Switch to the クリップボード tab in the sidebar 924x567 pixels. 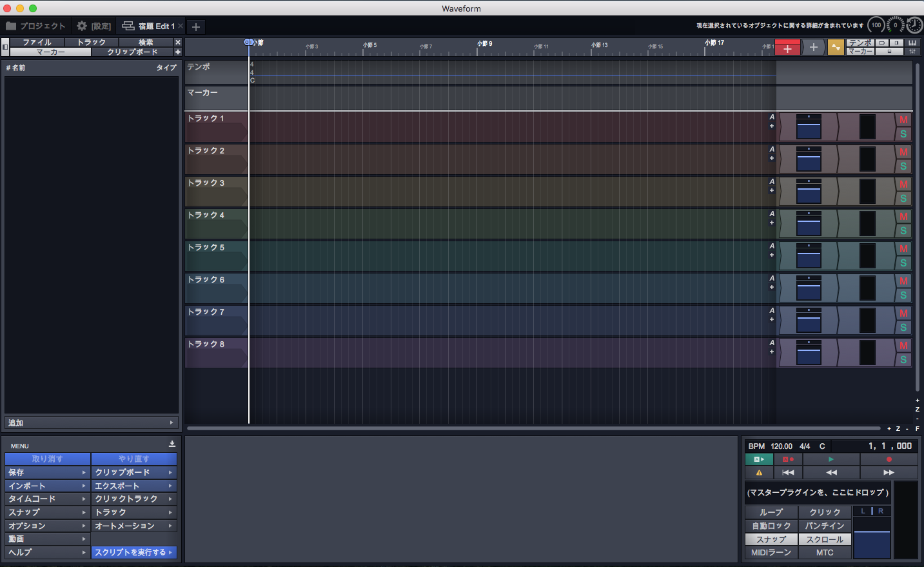pos(132,52)
